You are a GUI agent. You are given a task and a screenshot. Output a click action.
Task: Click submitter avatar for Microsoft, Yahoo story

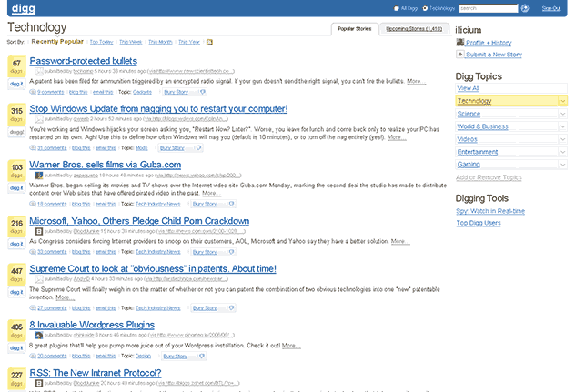point(39,231)
